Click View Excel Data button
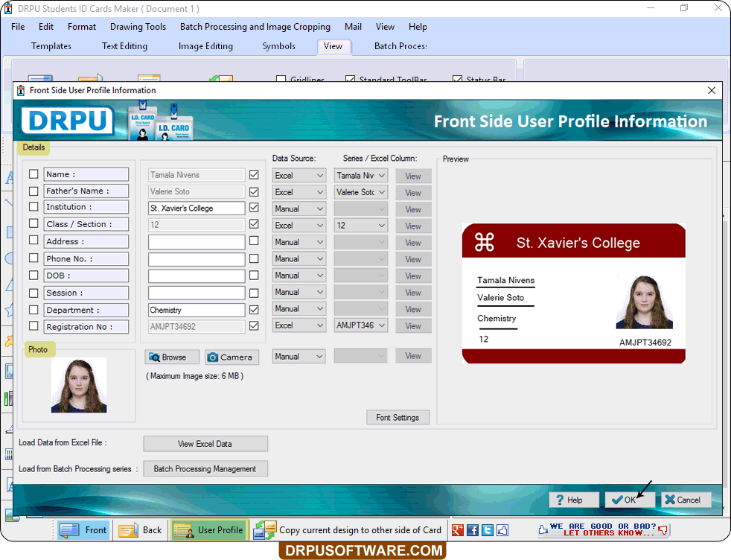Viewport: 731px width, 560px height. (x=205, y=444)
